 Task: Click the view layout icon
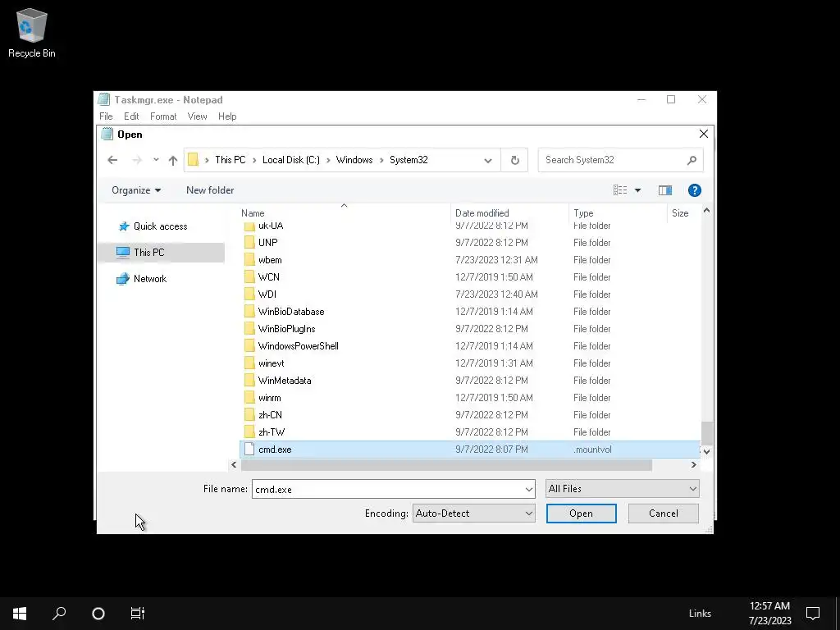(620, 190)
